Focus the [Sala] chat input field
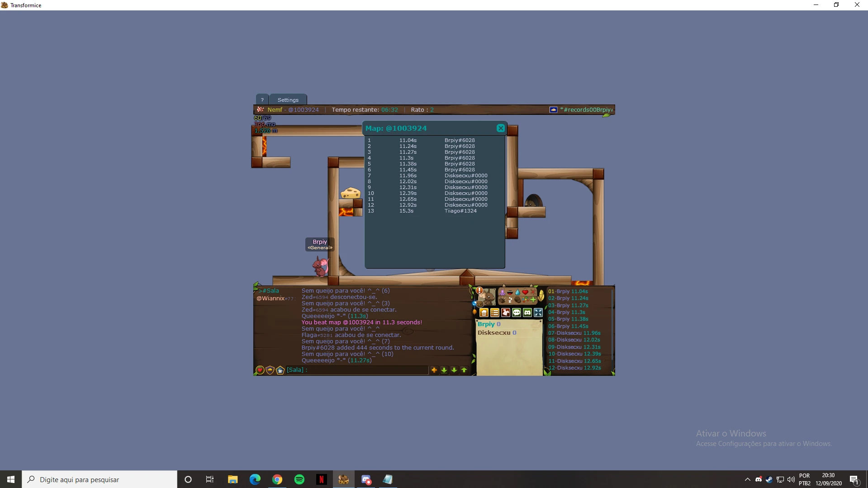Screen dimensions: 868x488 357,370
